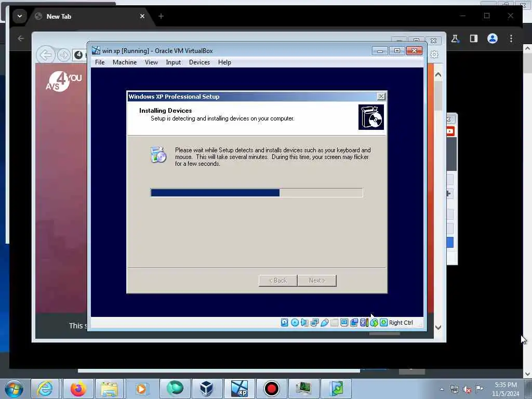
Task: Click the Installing Devices progress bar
Action: tap(257, 193)
